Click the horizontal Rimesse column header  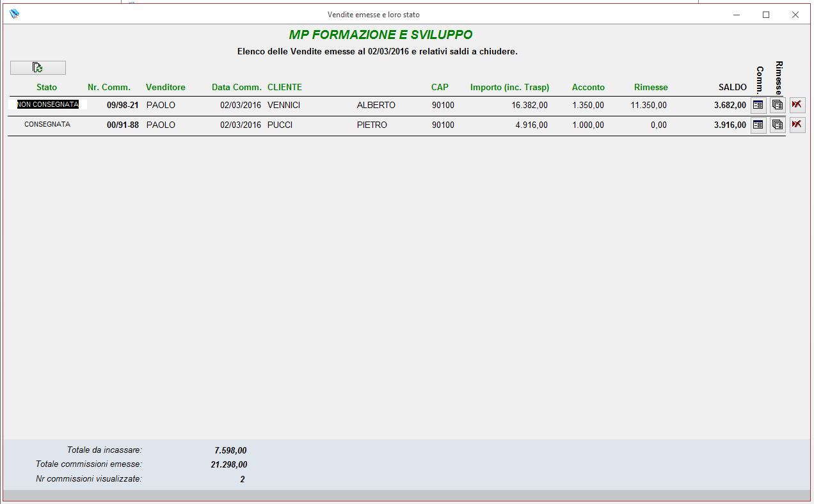[x=651, y=87]
